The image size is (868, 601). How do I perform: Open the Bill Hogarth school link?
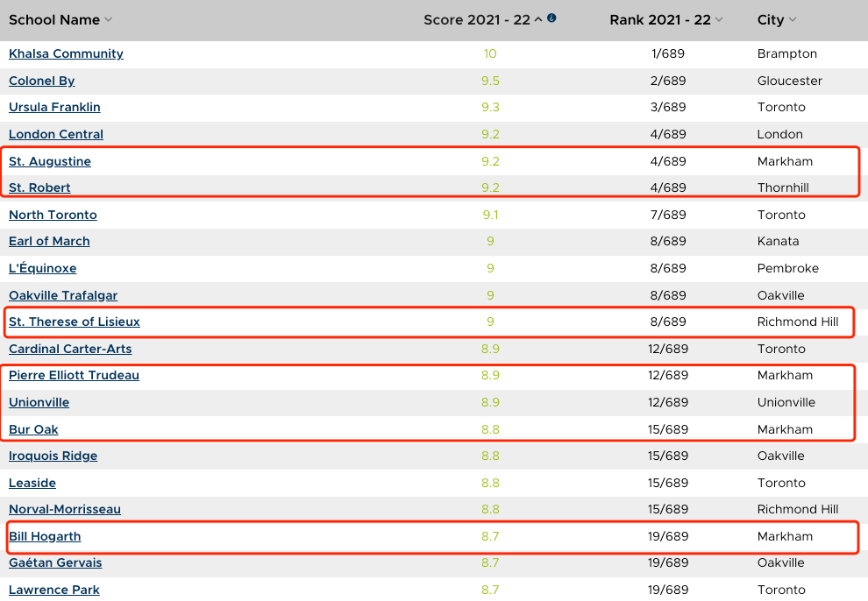[45, 537]
